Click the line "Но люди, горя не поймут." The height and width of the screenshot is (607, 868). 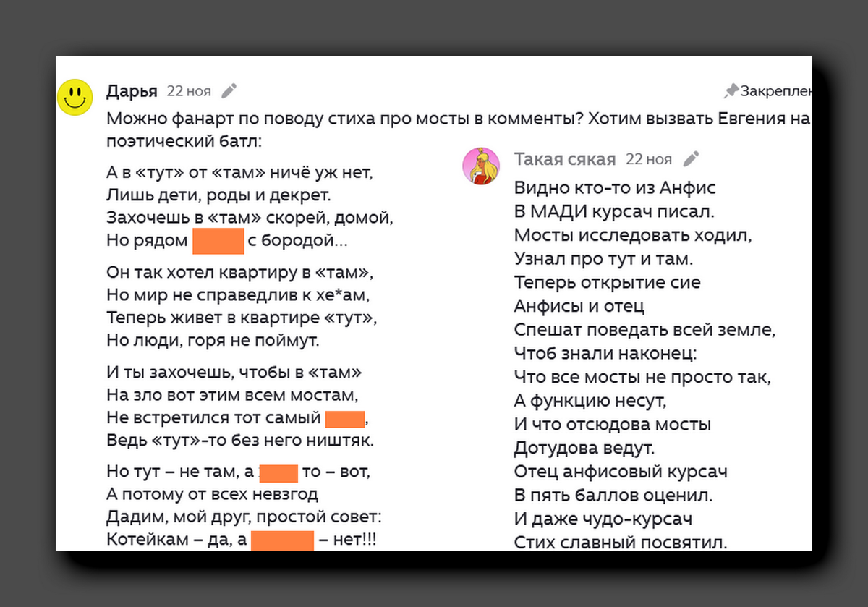click(x=213, y=340)
